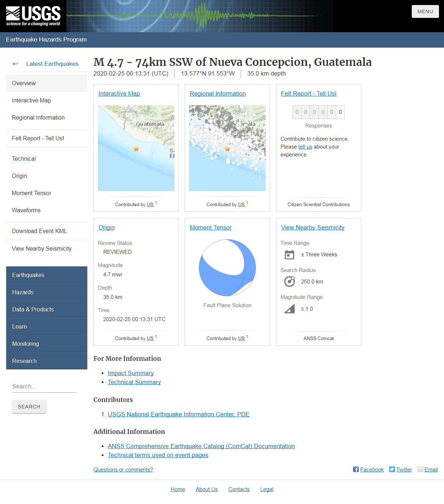This screenshot has height=504, width=444.
Task: Open the Hazards navigation item
Action: point(47,292)
